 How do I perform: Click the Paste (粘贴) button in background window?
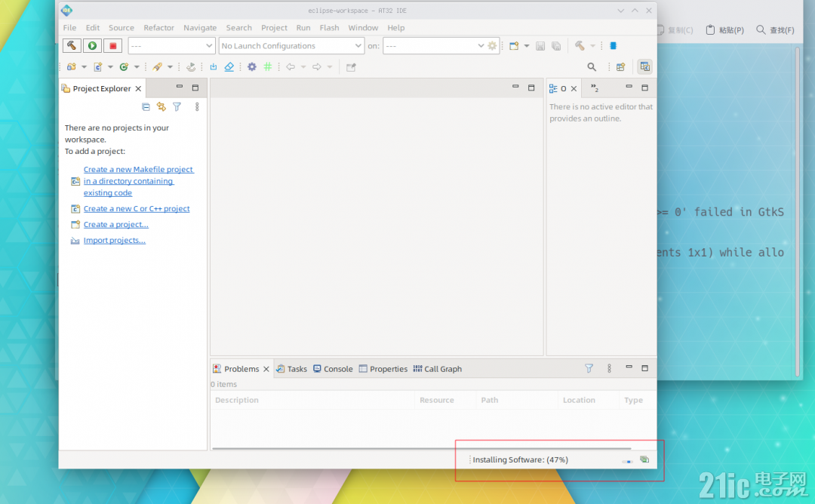pos(725,30)
